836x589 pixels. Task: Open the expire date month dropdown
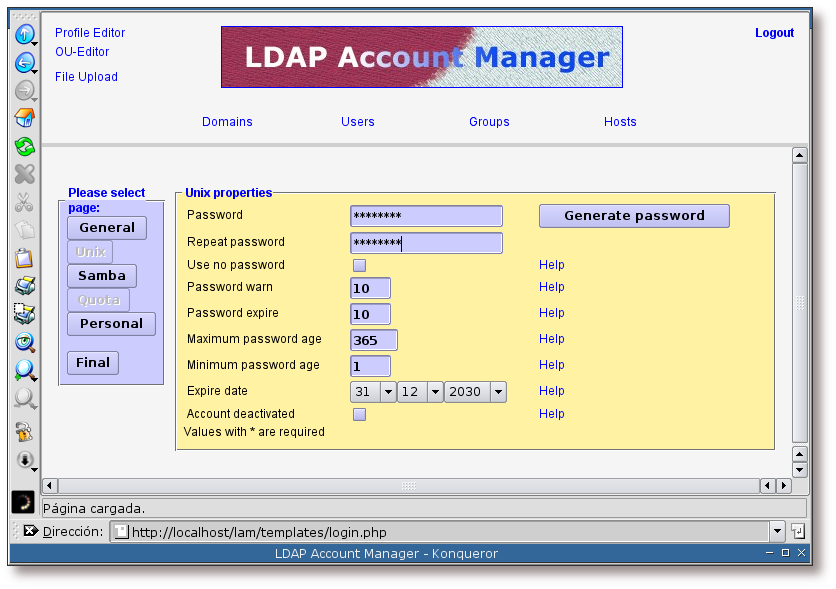pyautogui.click(x=435, y=392)
